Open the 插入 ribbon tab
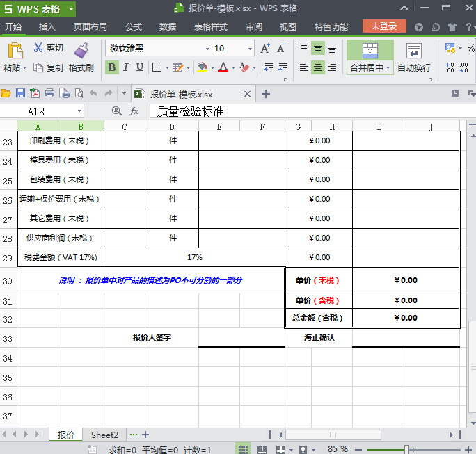Viewport: 476px width, 454px height. click(x=47, y=27)
